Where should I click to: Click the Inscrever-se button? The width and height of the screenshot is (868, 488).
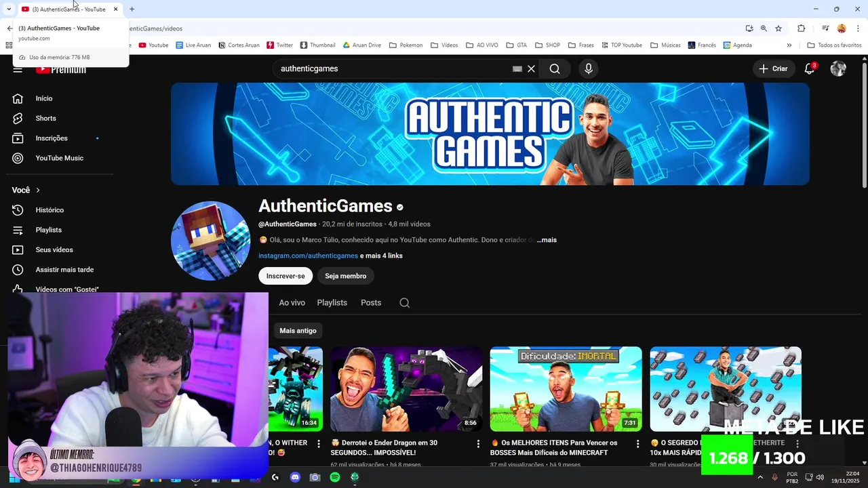tap(285, 276)
